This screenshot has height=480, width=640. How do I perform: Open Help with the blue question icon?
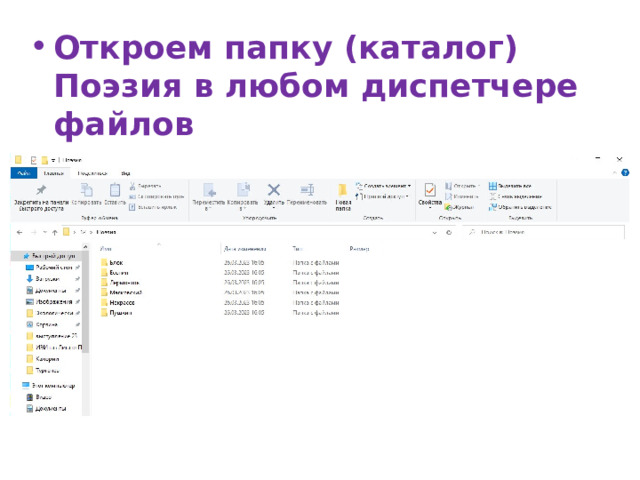(x=625, y=173)
